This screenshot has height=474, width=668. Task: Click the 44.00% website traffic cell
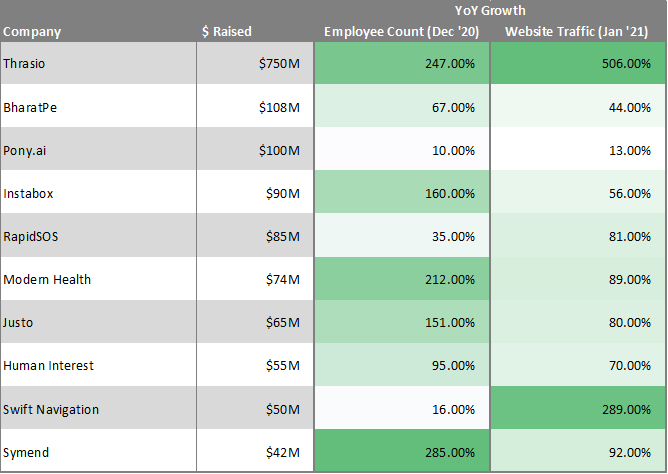[x=578, y=106]
